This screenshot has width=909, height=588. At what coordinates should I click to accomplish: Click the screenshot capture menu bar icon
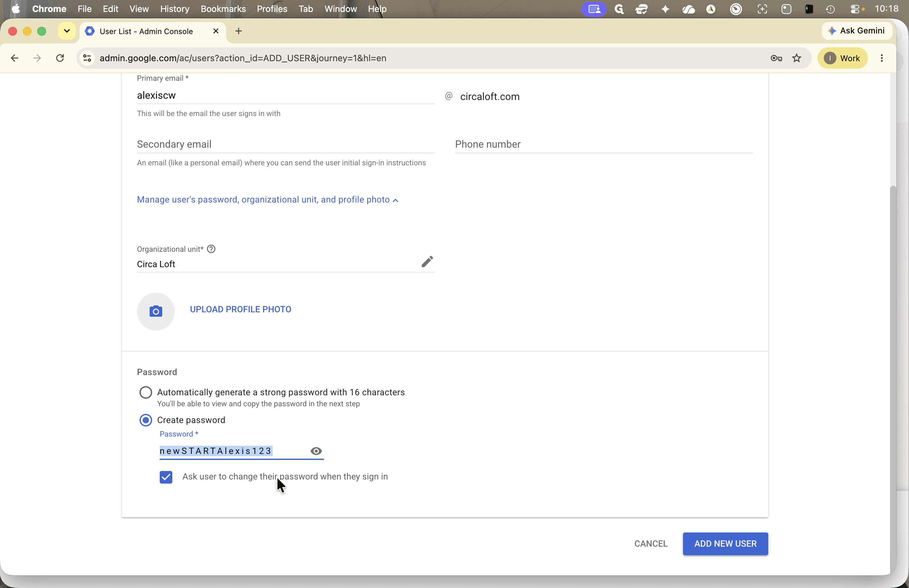[x=762, y=9]
